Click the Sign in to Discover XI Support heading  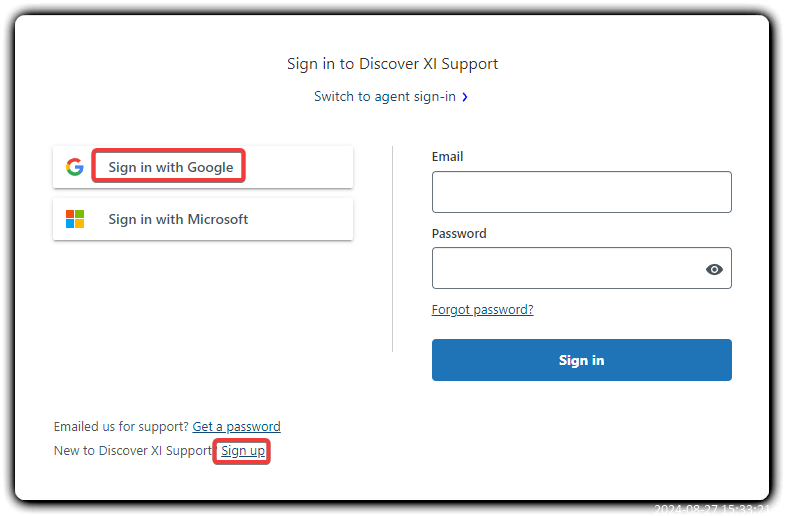point(392,64)
